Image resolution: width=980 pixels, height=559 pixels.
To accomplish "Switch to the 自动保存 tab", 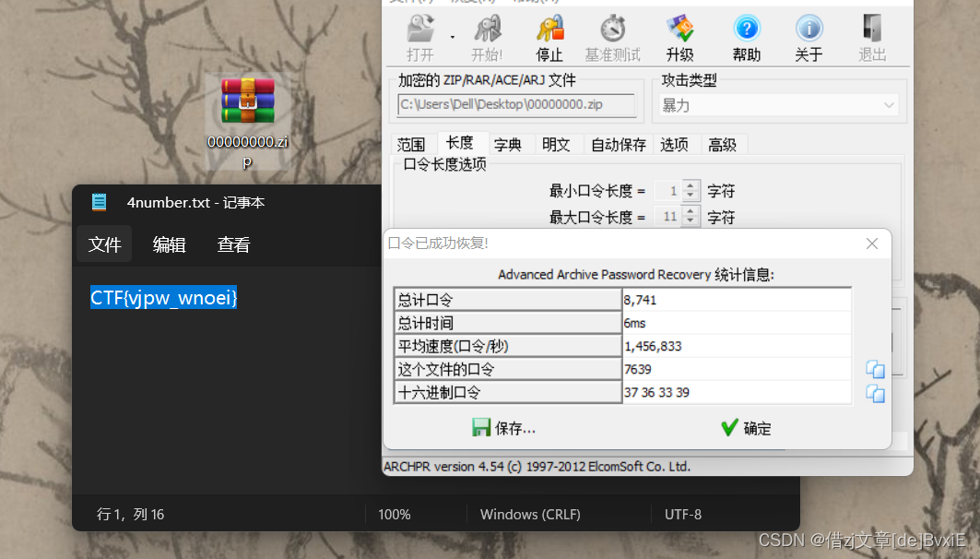I will (618, 145).
